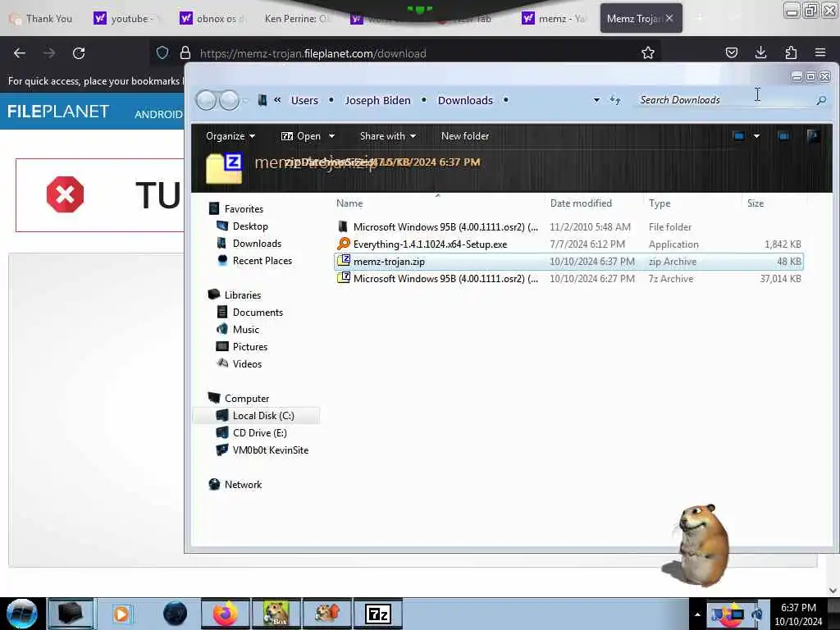Click Joseph Biden in breadcrumb path
Image resolution: width=840 pixels, height=630 pixels.
tap(377, 100)
